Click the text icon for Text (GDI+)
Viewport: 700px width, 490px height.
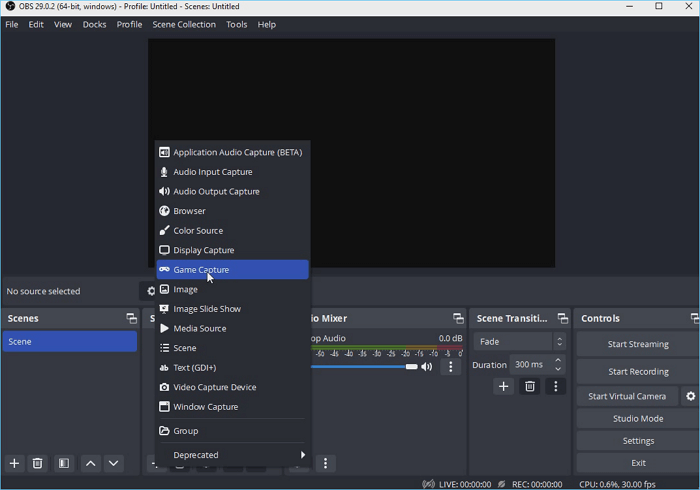[164, 368]
